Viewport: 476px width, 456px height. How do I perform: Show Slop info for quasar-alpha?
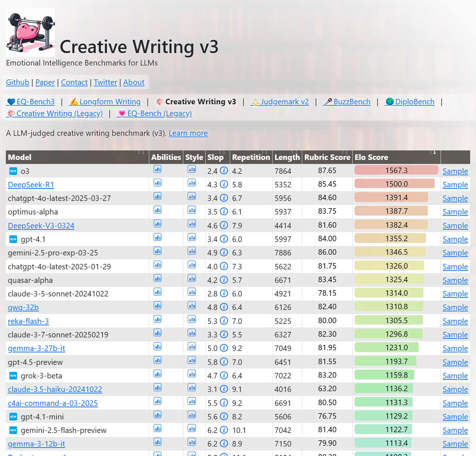coord(224,280)
